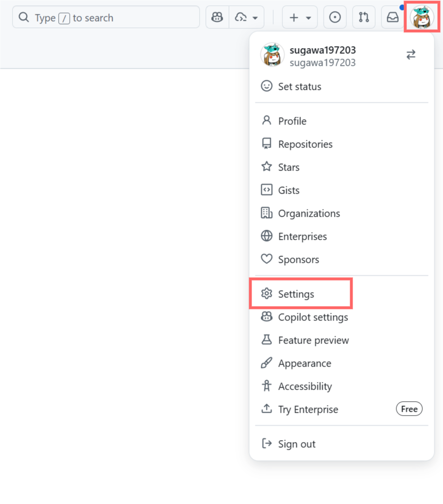Open Try Enterprise with Free badge
This screenshot has height=504, width=443.
click(308, 409)
